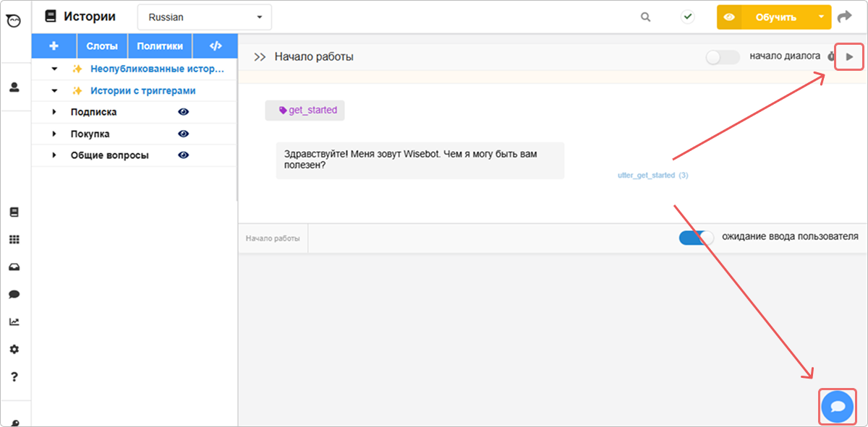This screenshot has height=427, width=868.
Task: Click the search magnifier icon
Action: (646, 17)
